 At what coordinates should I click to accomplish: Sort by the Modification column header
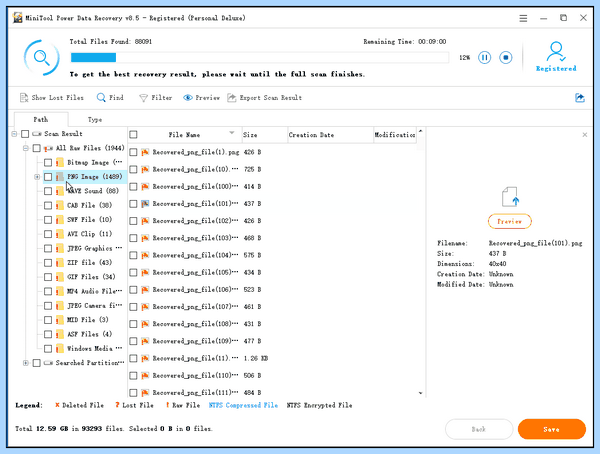[395, 135]
